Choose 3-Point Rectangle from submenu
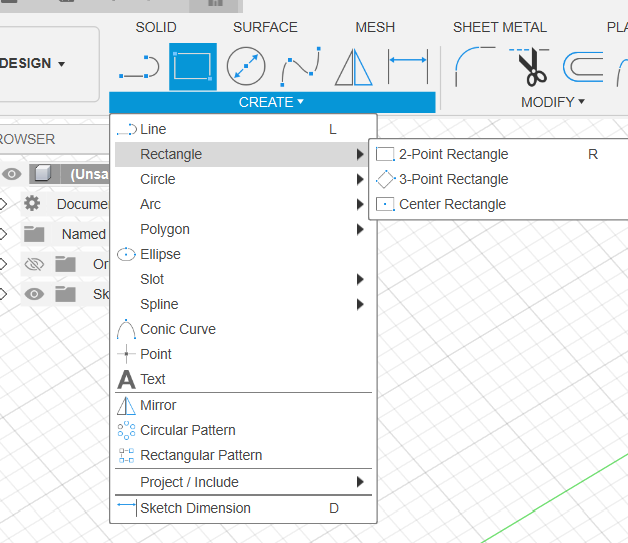The height and width of the screenshot is (543, 628). 498,179
